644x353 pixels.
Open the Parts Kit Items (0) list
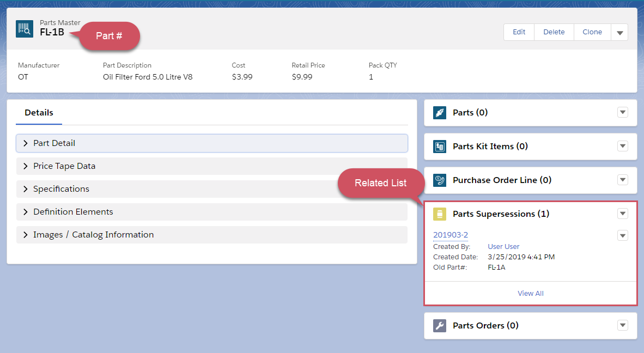point(490,146)
